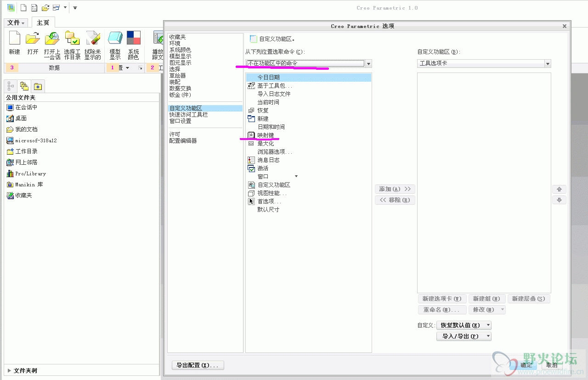The height and width of the screenshot is (380, 588).
Task: Click the 打开上一会话 ribbon icon
Action: point(52,39)
